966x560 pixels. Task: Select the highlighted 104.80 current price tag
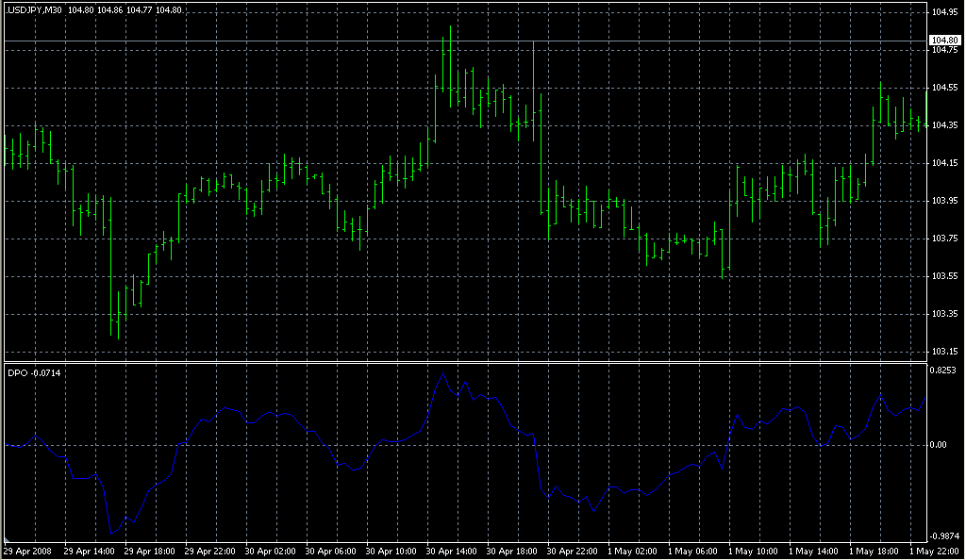[944, 40]
